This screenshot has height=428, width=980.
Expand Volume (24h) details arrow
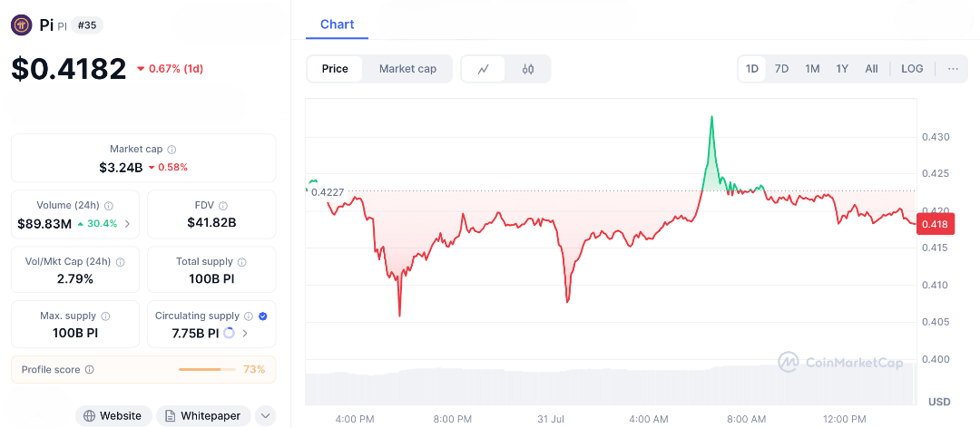[x=127, y=224]
